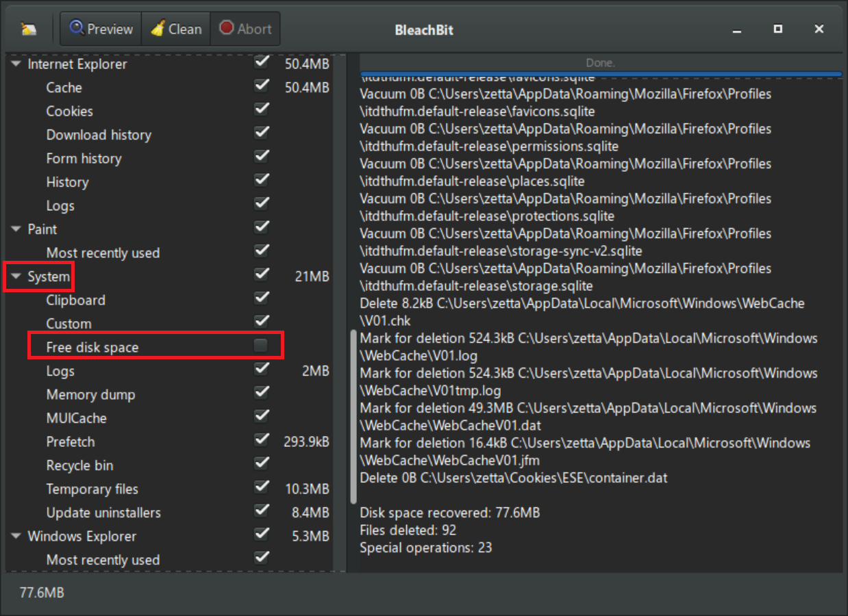
Task: Uncheck Recycle bin checkbox
Action: click(261, 463)
